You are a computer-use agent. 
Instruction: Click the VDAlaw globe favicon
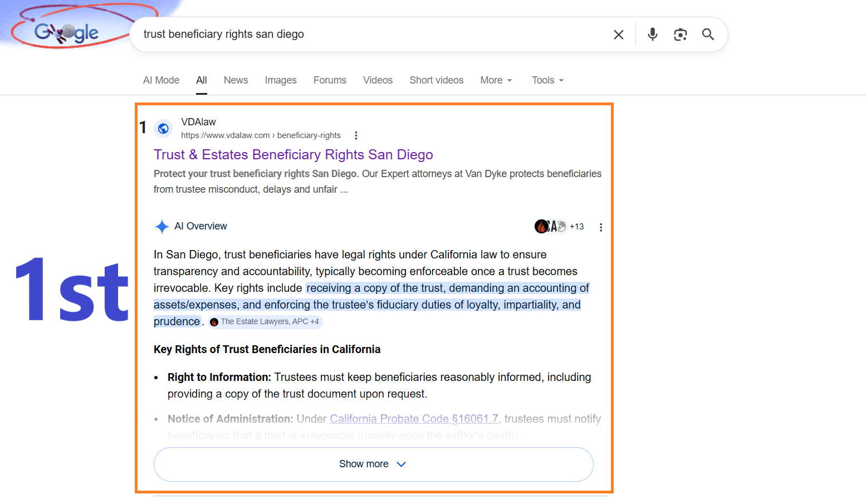pos(163,129)
